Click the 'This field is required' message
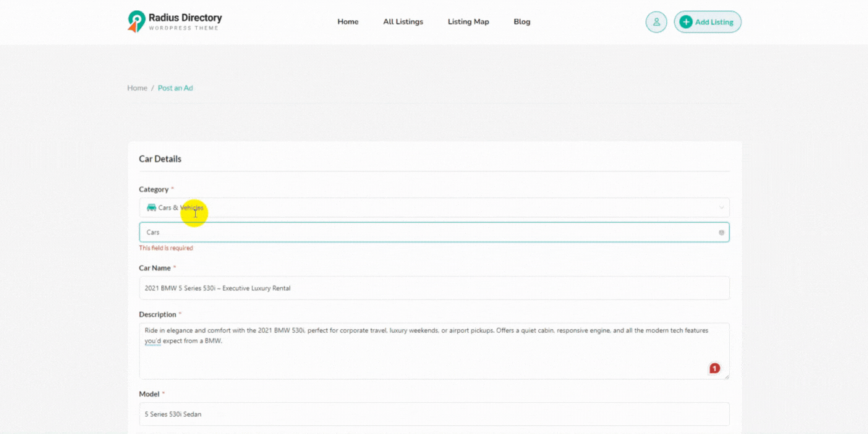Screen dimensions: 868x434 click(x=166, y=248)
